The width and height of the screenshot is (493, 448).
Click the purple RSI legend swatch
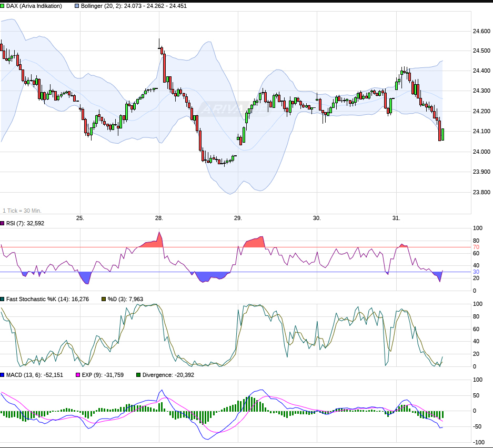2,223
